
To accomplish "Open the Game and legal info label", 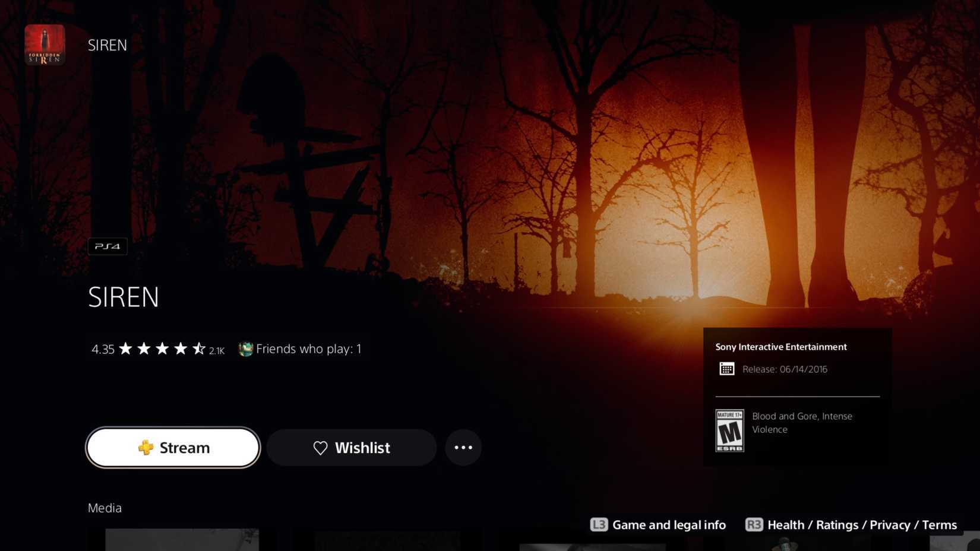I will (x=668, y=525).
